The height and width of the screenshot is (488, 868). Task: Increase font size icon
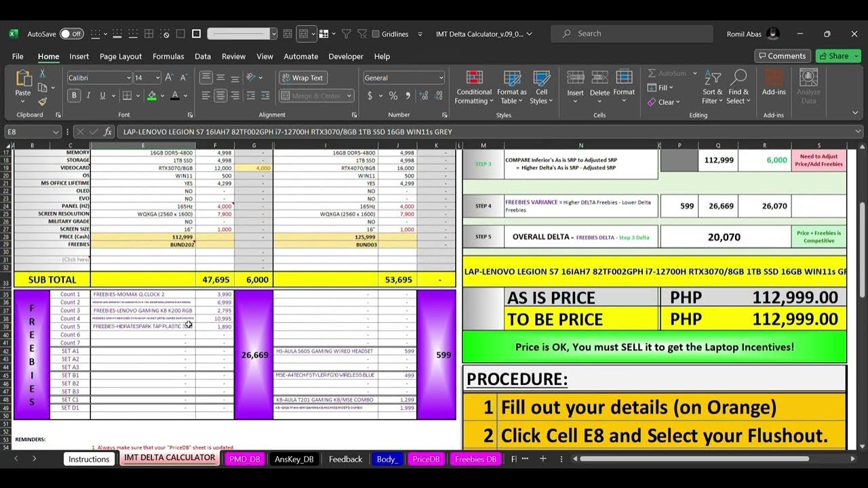[x=170, y=78]
